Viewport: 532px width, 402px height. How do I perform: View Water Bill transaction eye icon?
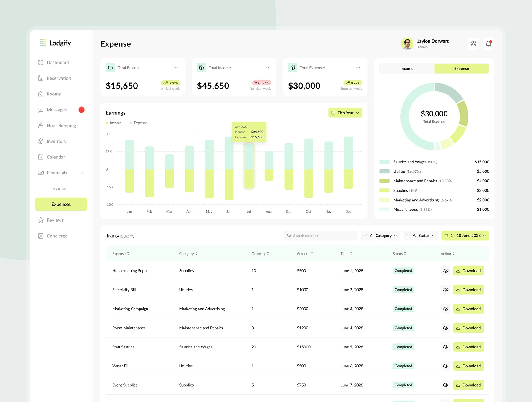coord(446,366)
